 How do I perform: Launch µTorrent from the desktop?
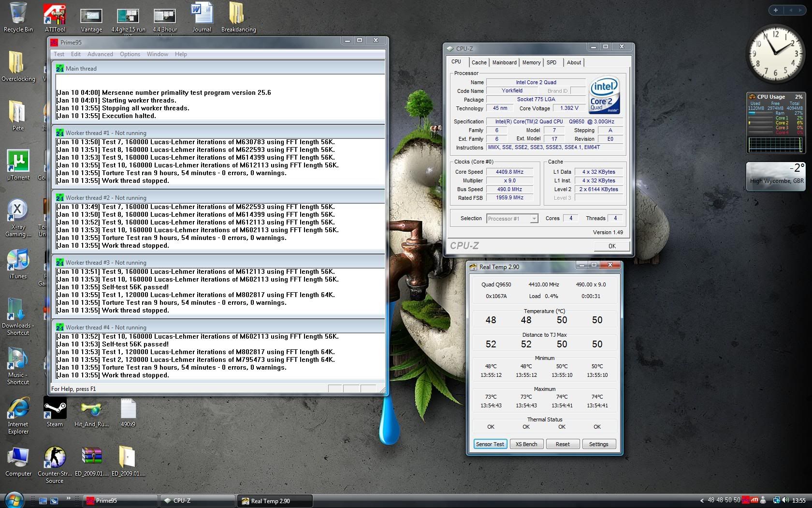(18, 165)
